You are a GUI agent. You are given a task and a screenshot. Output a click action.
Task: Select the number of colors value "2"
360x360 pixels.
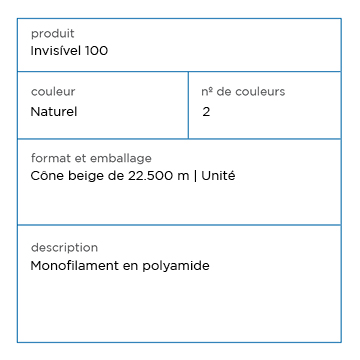206,112
